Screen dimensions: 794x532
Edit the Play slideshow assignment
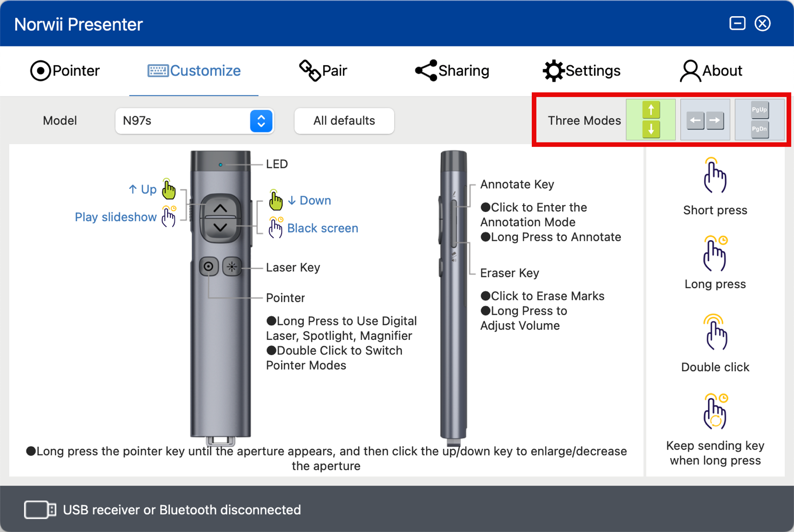pyautogui.click(x=115, y=217)
